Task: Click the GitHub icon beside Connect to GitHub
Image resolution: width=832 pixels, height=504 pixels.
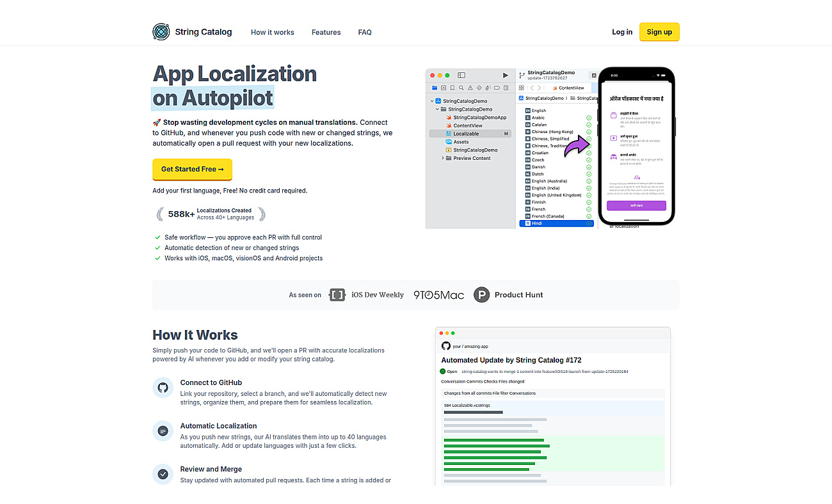Action: 163,388
